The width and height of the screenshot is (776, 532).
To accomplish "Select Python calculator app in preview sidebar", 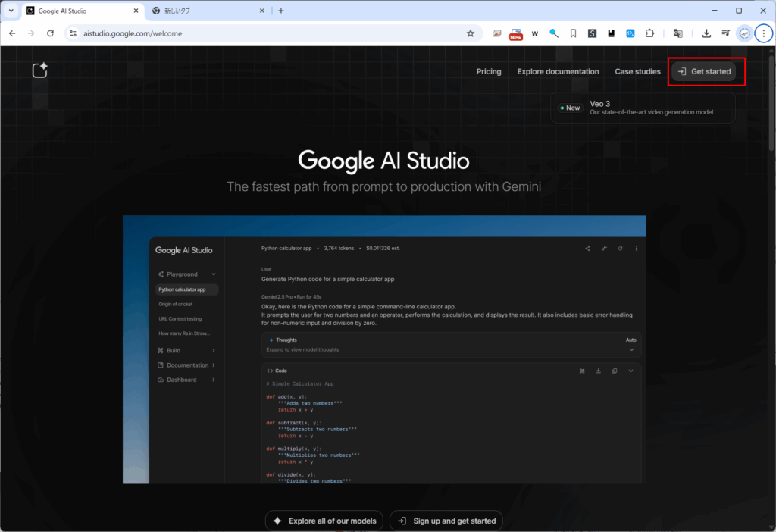I will (186, 289).
